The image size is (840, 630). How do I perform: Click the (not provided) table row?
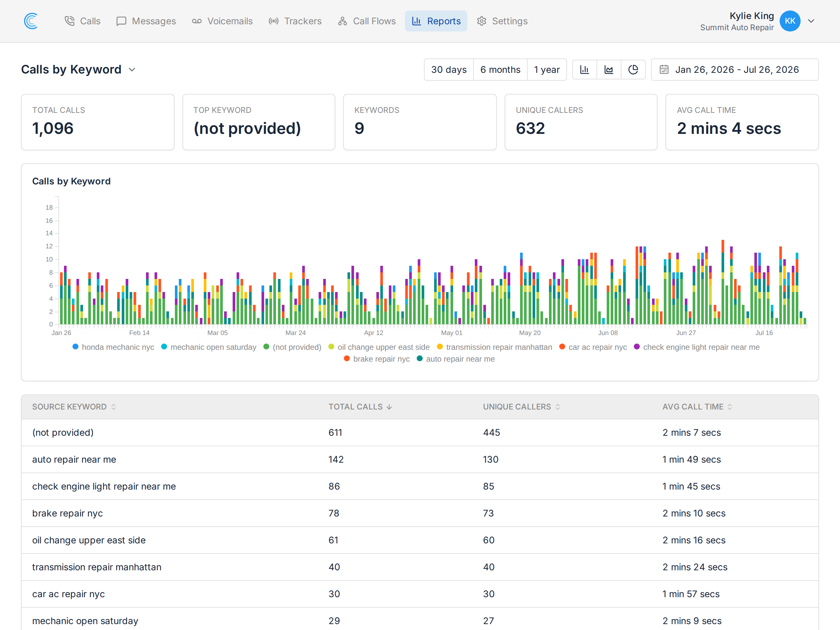click(420, 432)
